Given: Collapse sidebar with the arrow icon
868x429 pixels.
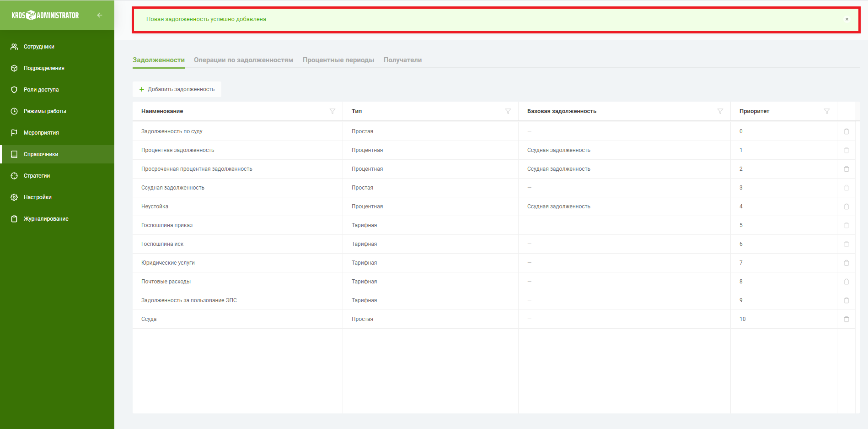Looking at the screenshot, I should click(99, 15).
